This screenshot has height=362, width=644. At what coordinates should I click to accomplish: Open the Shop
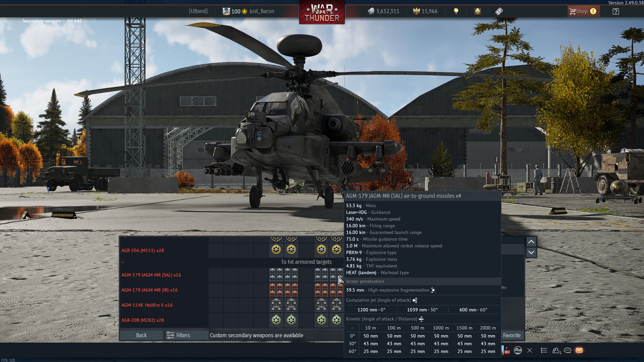582,11
